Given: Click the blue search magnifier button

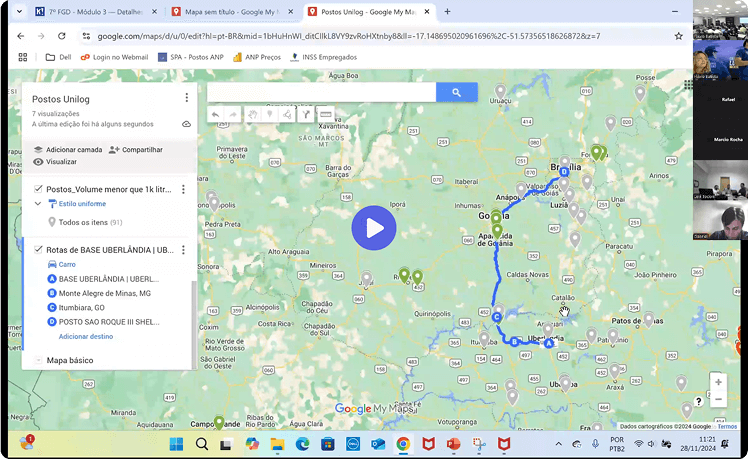Looking at the screenshot, I should (x=457, y=92).
